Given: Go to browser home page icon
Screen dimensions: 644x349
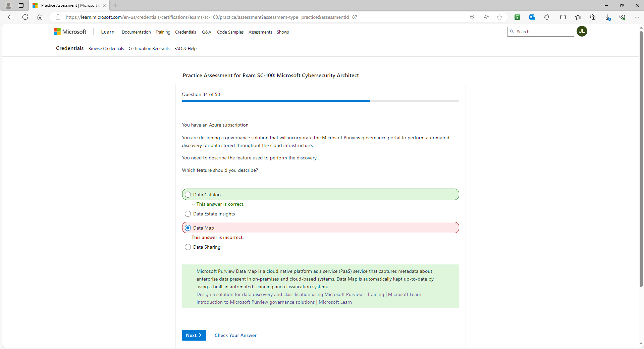Looking at the screenshot, I should pos(40,17).
